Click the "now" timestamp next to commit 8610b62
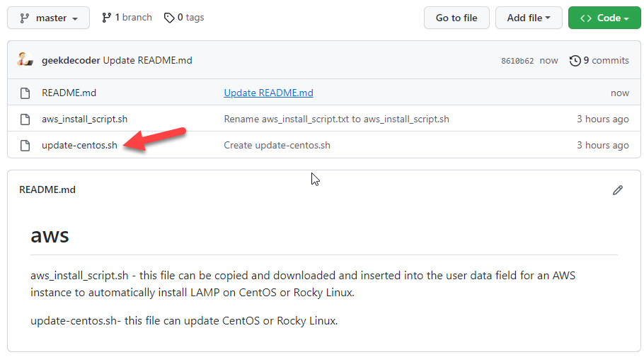The width and height of the screenshot is (644, 357). pos(548,61)
